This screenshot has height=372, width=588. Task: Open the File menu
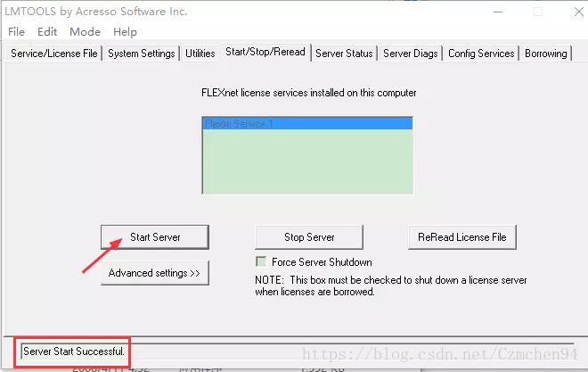[x=17, y=32]
